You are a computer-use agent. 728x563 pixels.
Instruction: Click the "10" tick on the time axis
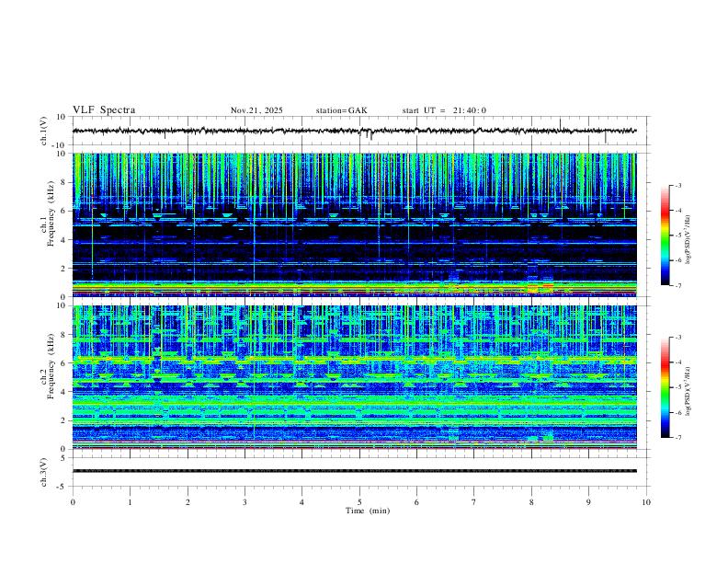click(646, 502)
